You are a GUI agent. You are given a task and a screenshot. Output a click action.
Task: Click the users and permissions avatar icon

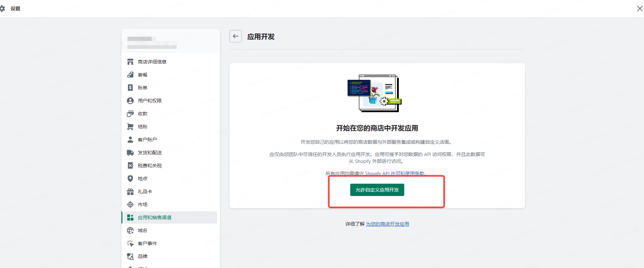pos(130,101)
